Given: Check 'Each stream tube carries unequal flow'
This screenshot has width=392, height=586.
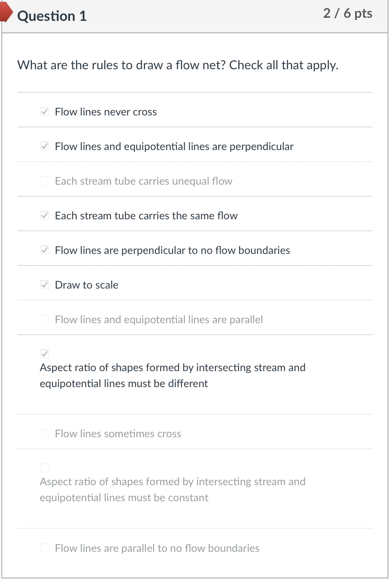Looking at the screenshot, I should click(x=44, y=181).
